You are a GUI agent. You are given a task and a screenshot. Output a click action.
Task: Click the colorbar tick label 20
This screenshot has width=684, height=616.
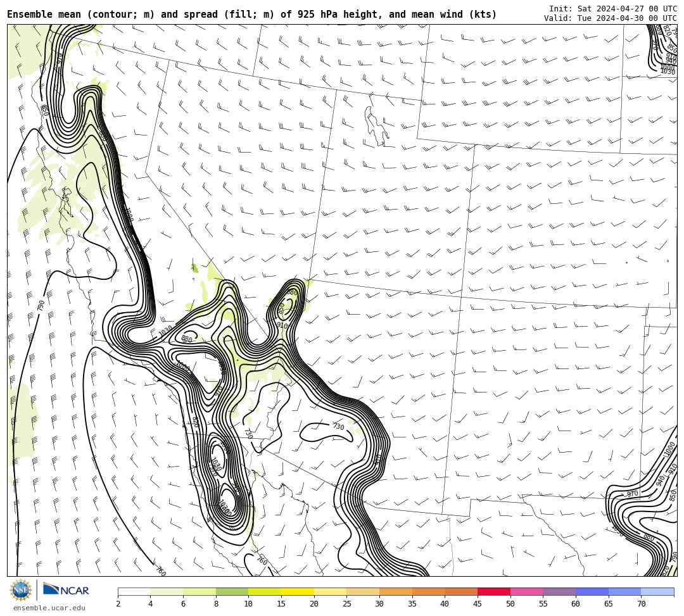coord(314,604)
